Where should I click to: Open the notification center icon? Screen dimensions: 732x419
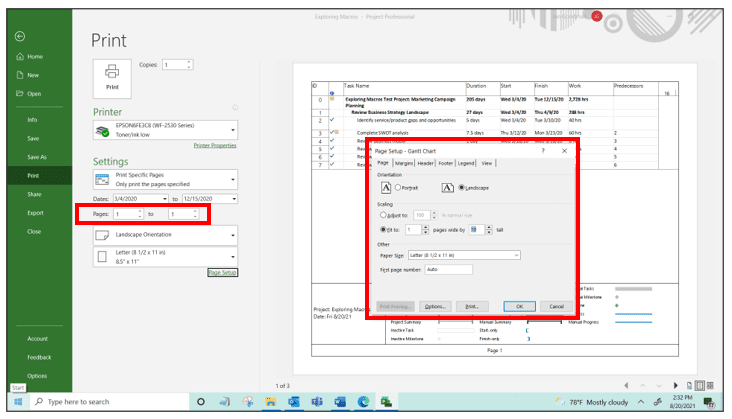tap(709, 402)
